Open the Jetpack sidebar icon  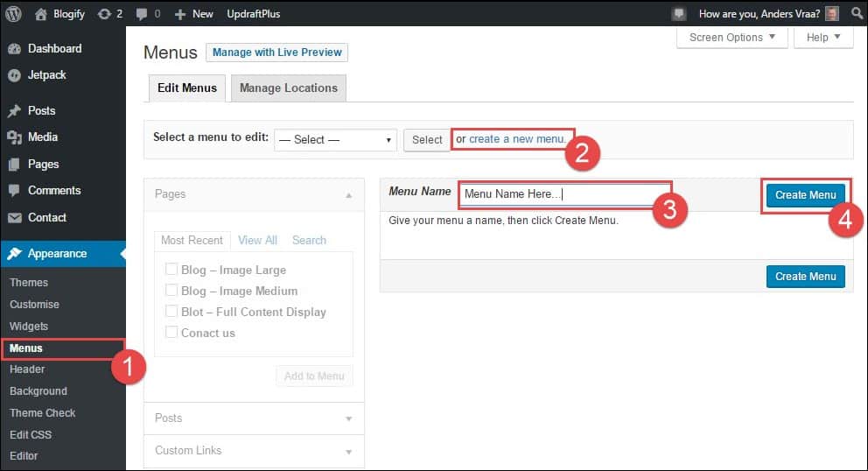click(x=14, y=75)
